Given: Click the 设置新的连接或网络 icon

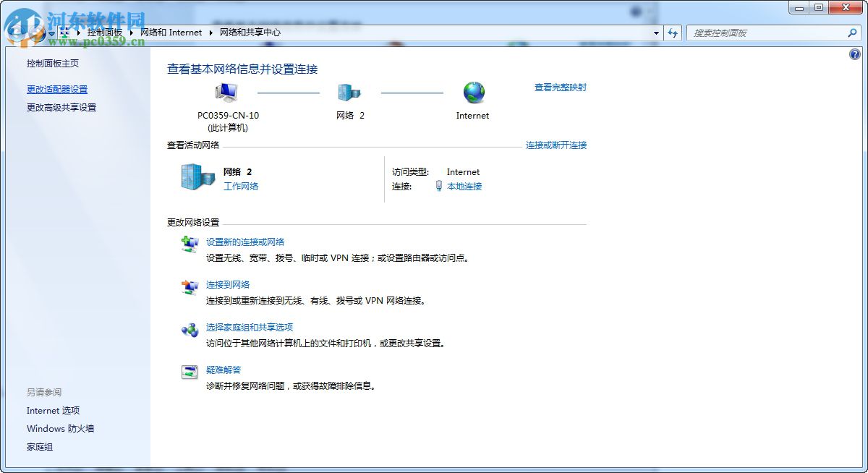Looking at the screenshot, I should [x=190, y=244].
